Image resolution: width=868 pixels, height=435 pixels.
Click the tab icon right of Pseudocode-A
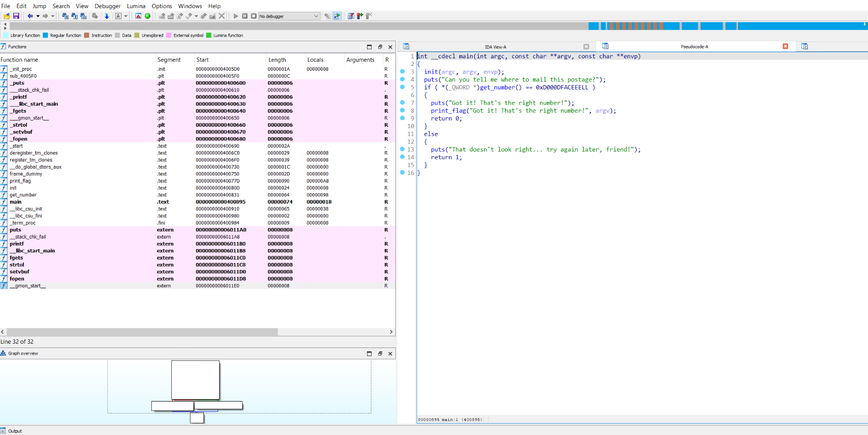point(804,46)
